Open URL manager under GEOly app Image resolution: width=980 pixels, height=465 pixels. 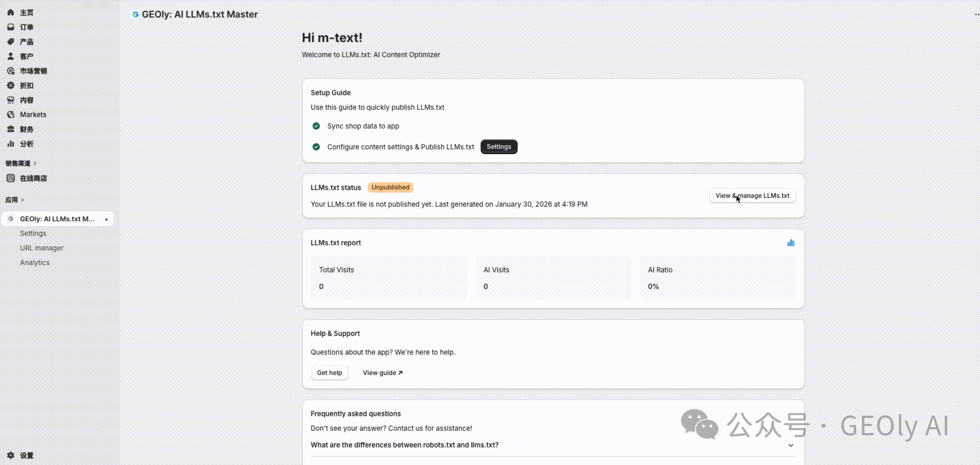[42, 248]
